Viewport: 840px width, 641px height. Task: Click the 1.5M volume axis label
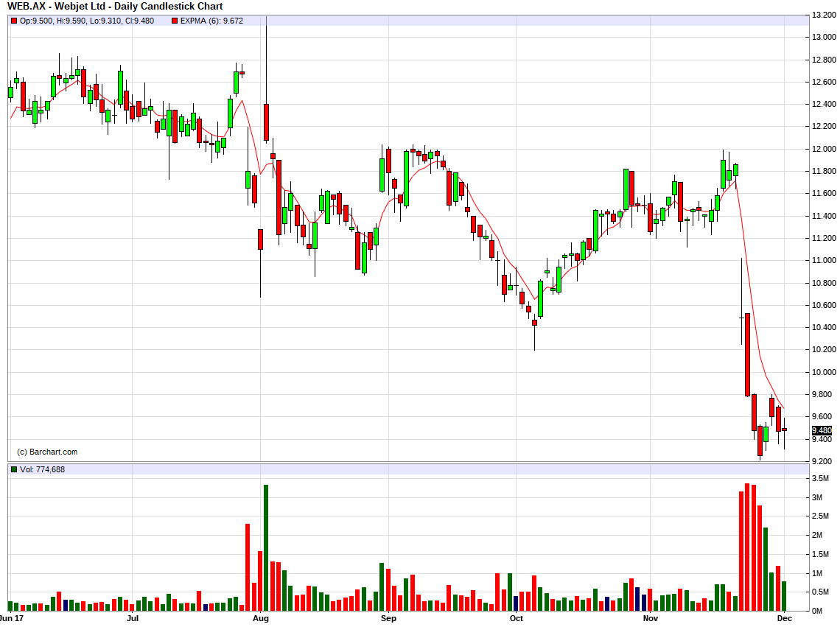(x=820, y=554)
